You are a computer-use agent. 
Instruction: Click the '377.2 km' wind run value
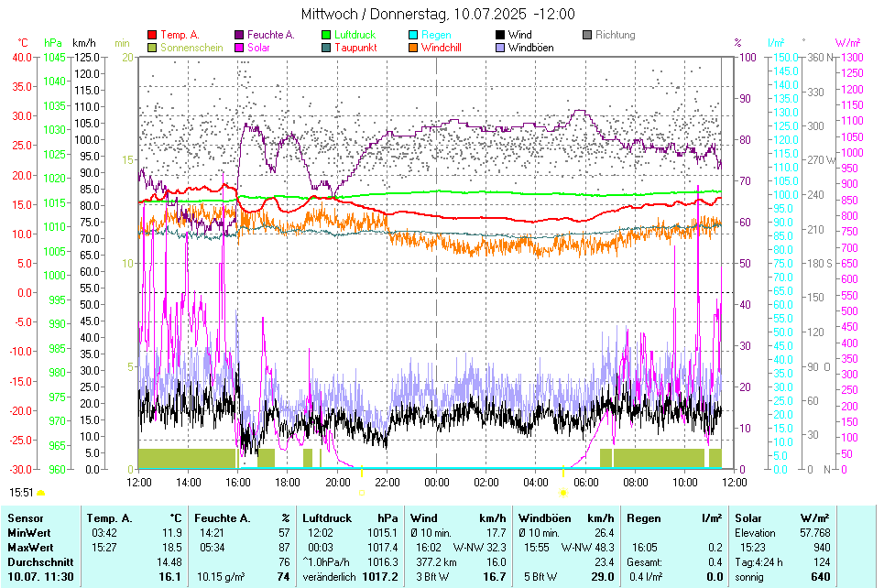[x=436, y=562]
